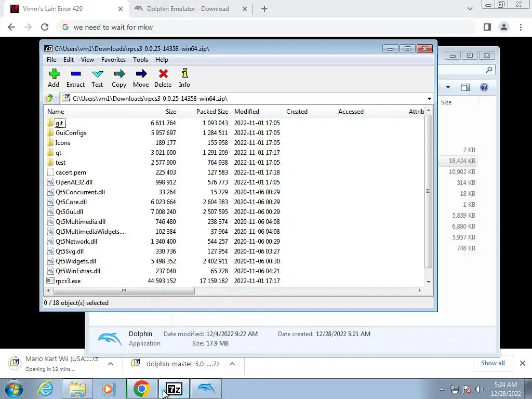Click the Copy toolbar icon
This screenshot has height=399, width=532.
point(119,74)
